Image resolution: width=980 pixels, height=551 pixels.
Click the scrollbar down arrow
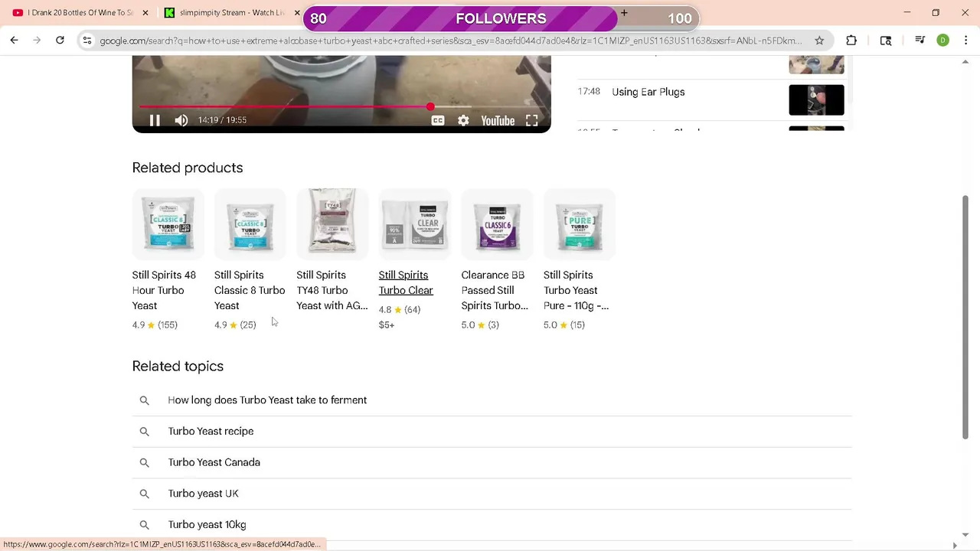(x=965, y=535)
